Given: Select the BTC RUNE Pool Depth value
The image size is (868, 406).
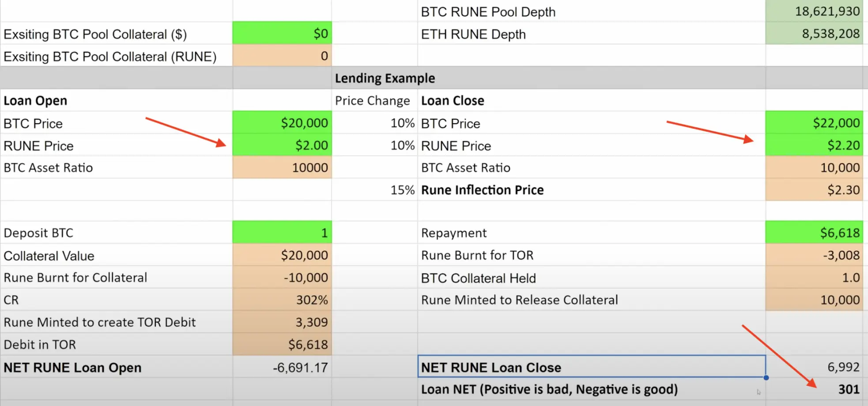Looking at the screenshot, I should (x=814, y=11).
